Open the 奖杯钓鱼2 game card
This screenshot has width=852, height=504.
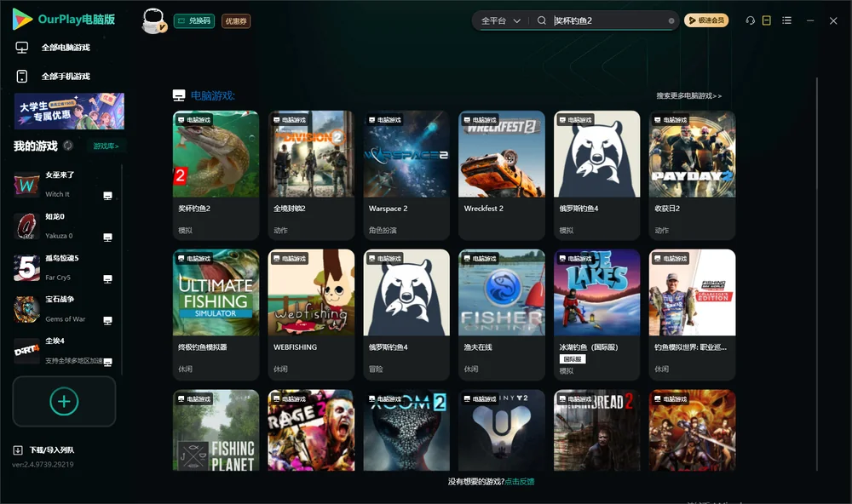click(x=216, y=175)
